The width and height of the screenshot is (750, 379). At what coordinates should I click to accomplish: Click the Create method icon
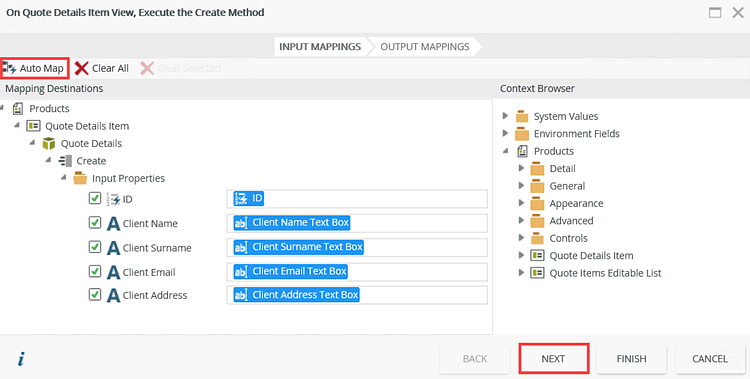(x=65, y=161)
